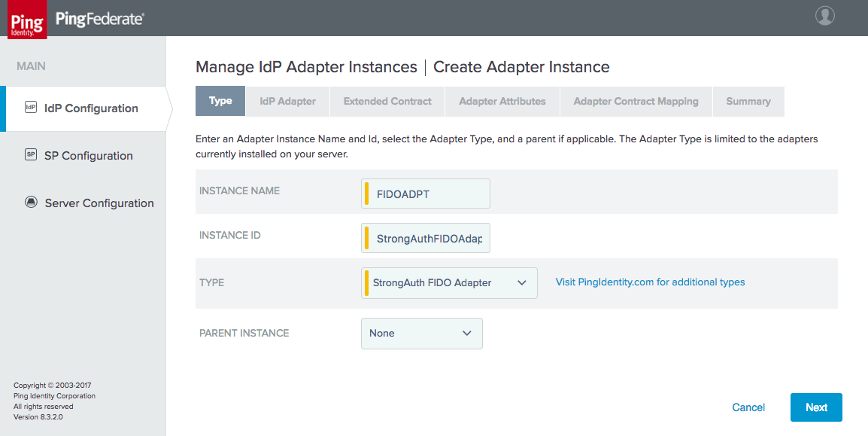Click the SP Configuration sidebar icon
The height and width of the screenshot is (436, 868).
31,155
